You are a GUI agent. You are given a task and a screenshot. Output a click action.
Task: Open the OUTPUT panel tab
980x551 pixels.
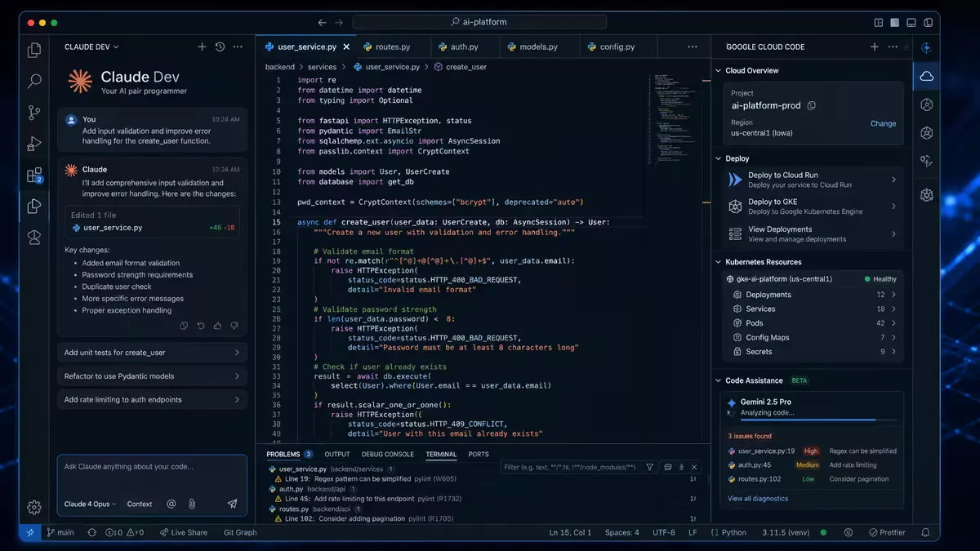point(337,454)
